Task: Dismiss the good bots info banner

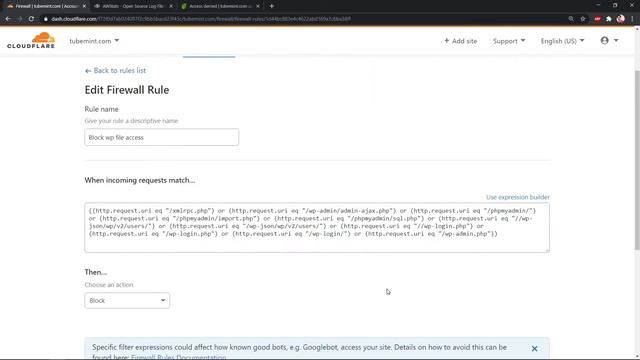Action: click(534, 349)
